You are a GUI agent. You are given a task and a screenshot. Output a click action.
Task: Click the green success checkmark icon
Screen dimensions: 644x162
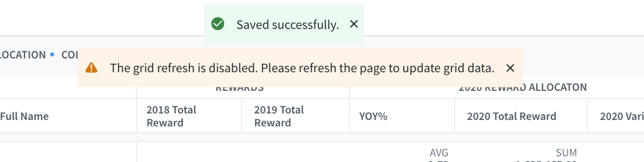(218, 24)
